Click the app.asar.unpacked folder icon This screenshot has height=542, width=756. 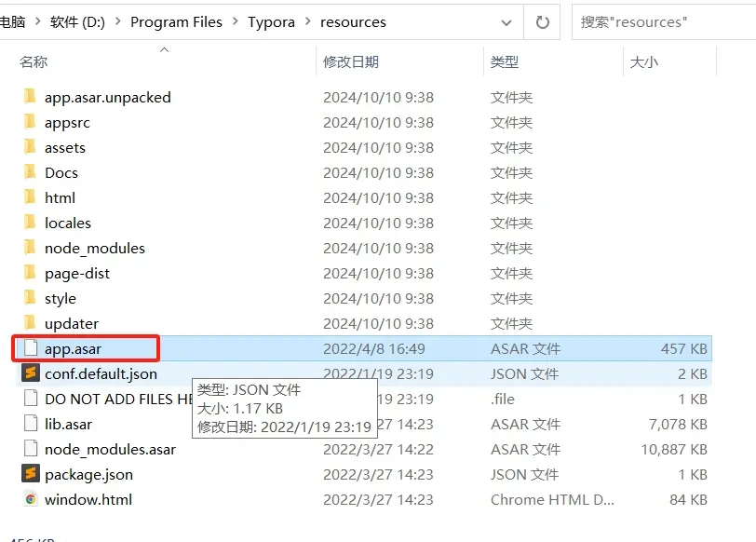pyautogui.click(x=30, y=97)
